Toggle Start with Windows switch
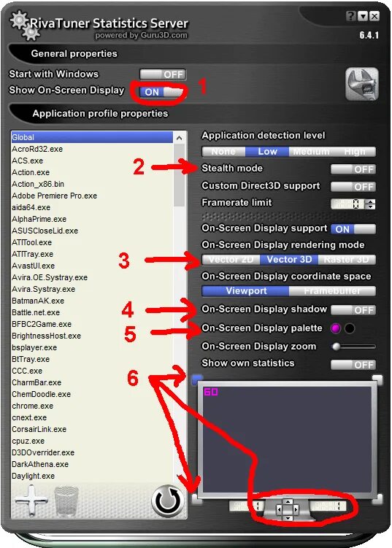The height and width of the screenshot is (548, 392). tap(163, 74)
